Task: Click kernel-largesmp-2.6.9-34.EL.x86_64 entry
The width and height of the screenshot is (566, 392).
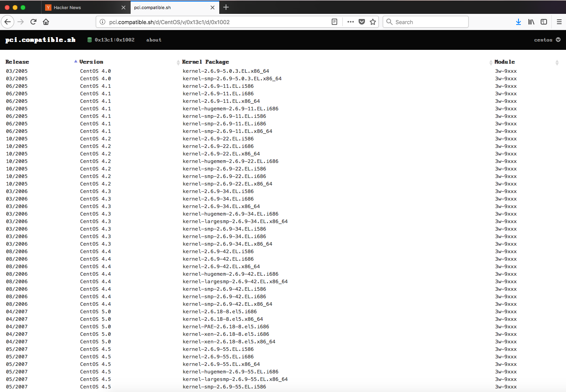Action: [235, 222]
